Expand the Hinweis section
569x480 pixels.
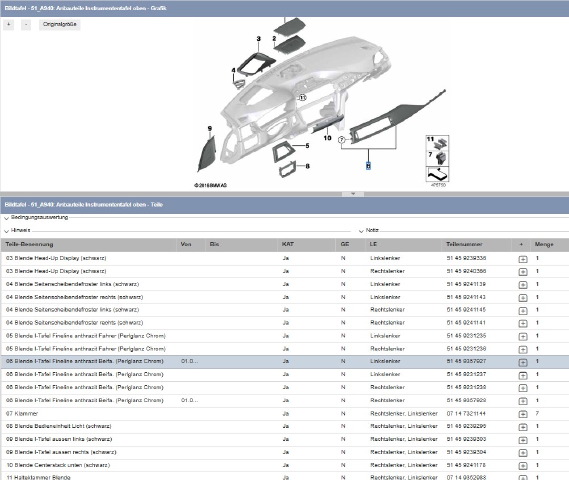(6, 231)
